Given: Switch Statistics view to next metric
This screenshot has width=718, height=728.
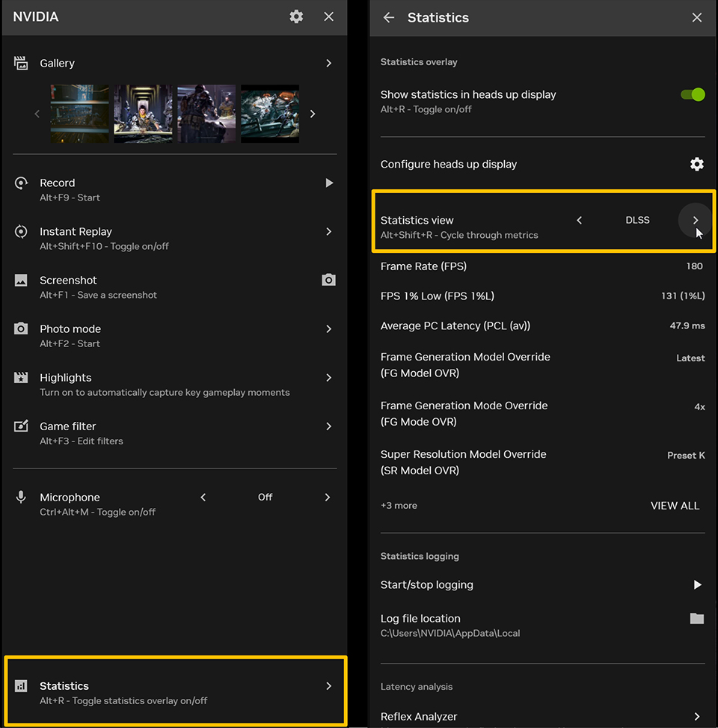Looking at the screenshot, I should coord(695,220).
